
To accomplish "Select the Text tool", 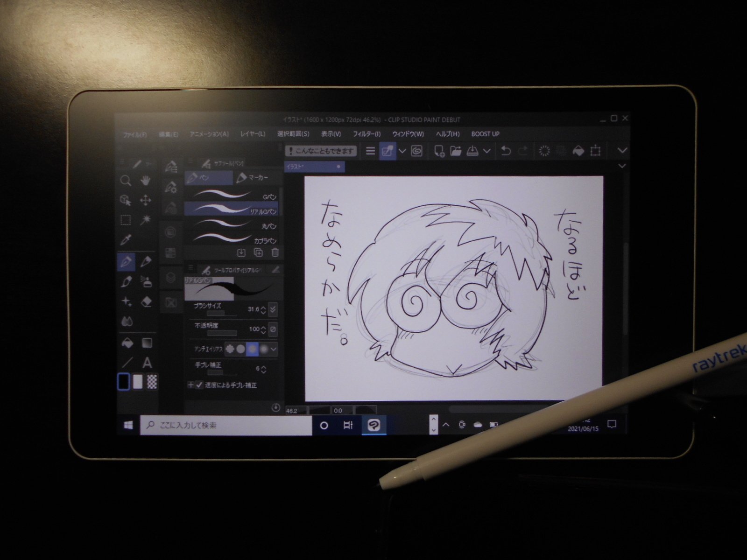I will coord(147,364).
